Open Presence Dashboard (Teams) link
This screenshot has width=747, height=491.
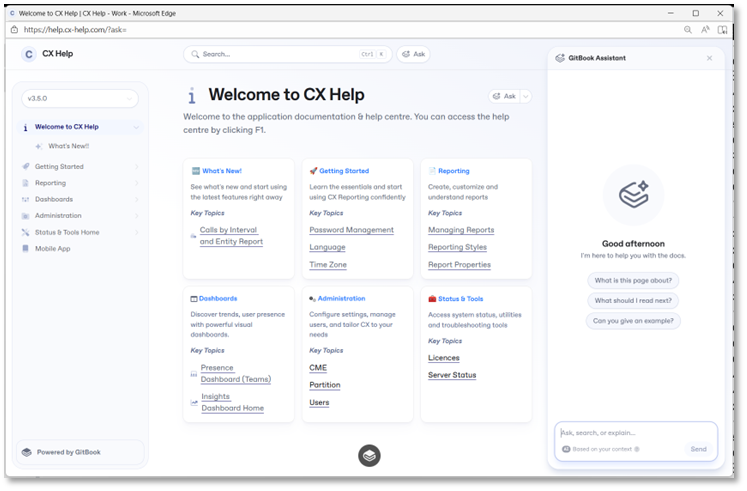pyautogui.click(x=236, y=374)
